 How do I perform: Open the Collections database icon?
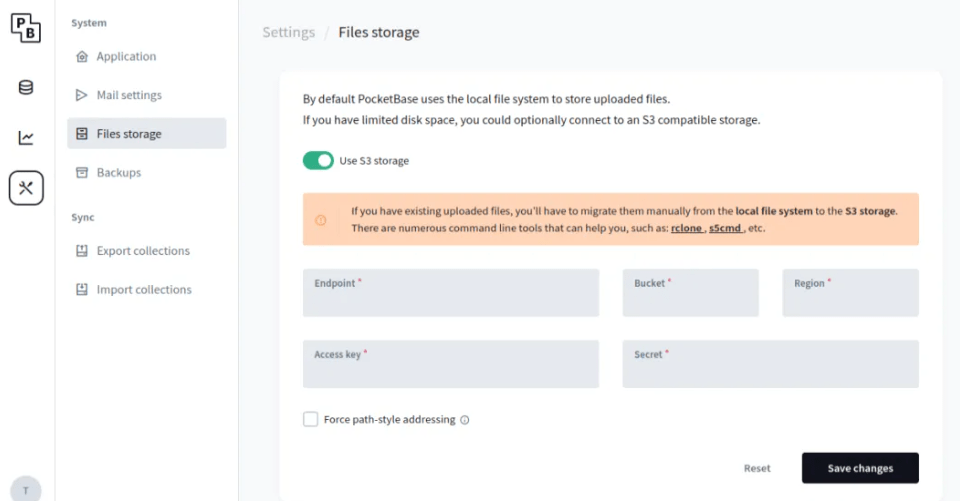26,88
